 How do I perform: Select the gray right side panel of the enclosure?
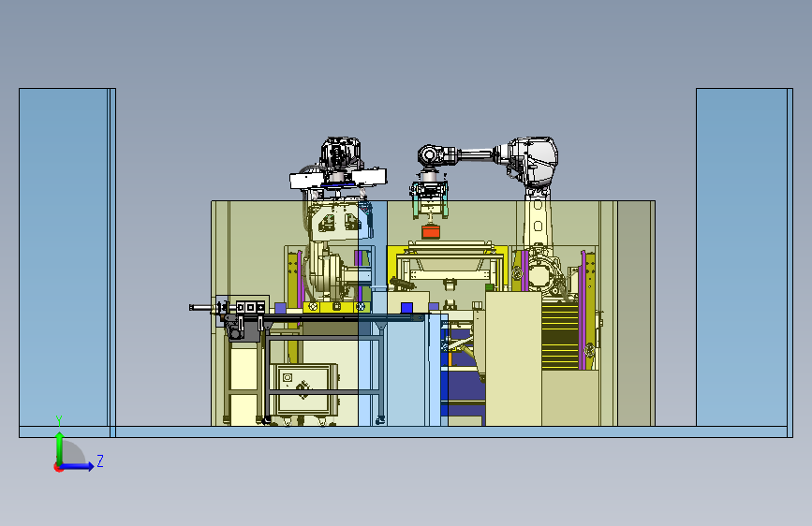pyautogui.click(x=636, y=314)
